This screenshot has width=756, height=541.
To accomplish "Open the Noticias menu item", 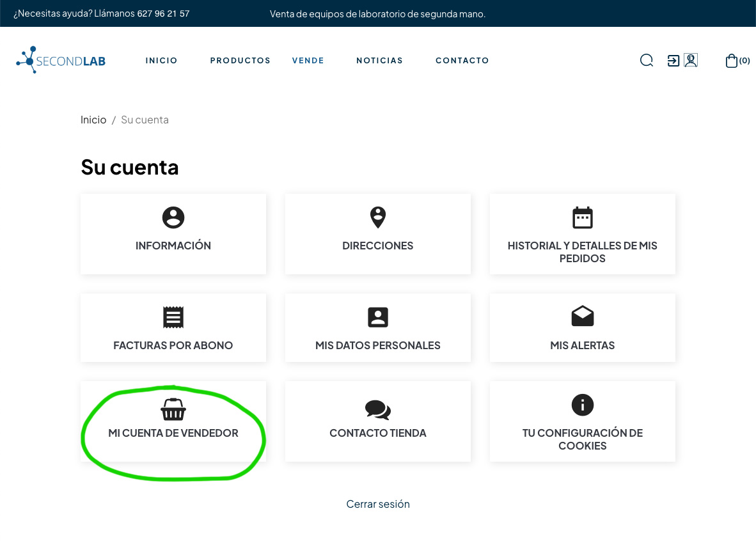I will 379,61.
